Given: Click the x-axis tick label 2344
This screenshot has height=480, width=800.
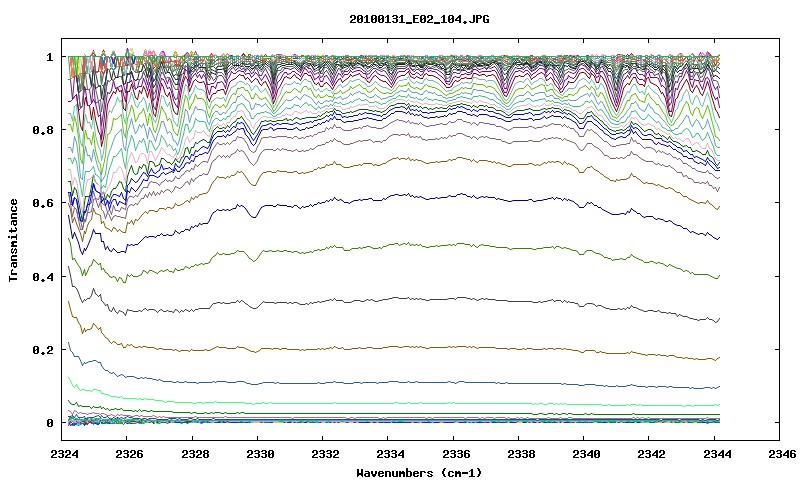Looking at the screenshot, I should (717, 454).
